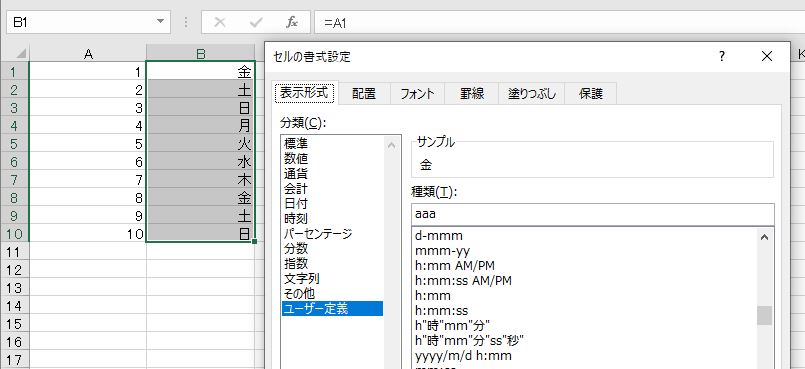Choose the yyyy/m/d h:mm format type
The image size is (805, 369).
click(x=585, y=356)
